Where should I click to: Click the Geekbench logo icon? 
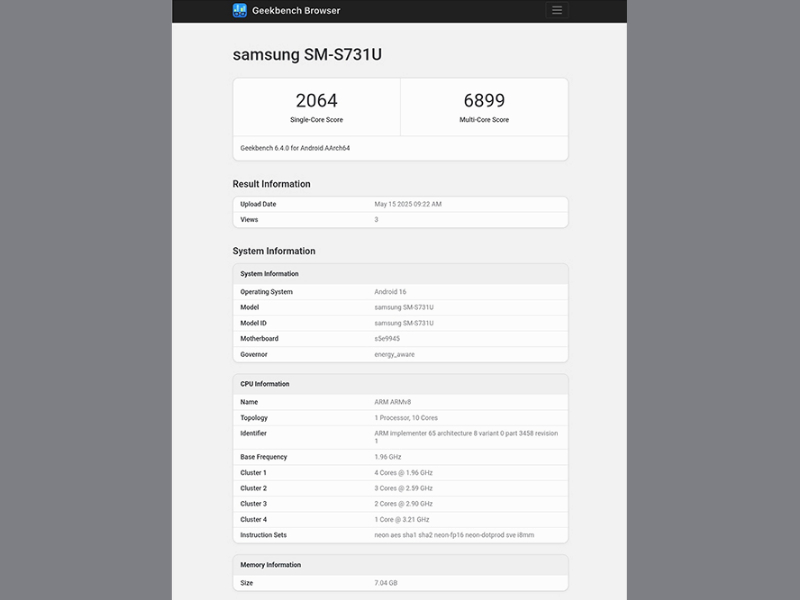(239, 10)
